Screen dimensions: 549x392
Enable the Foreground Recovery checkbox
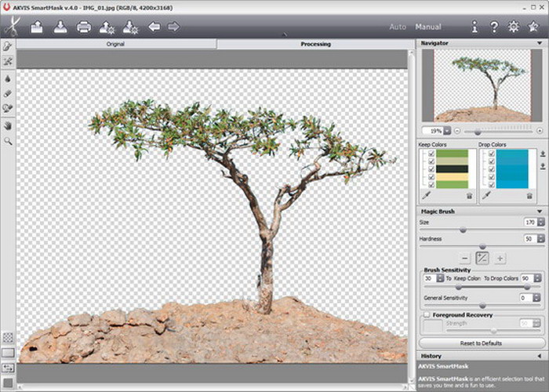point(427,315)
